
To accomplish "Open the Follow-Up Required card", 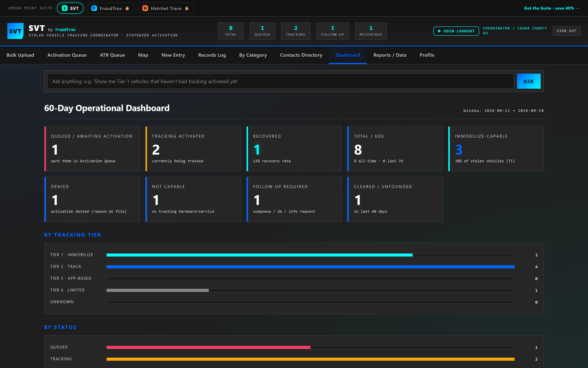I will click(294, 199).
